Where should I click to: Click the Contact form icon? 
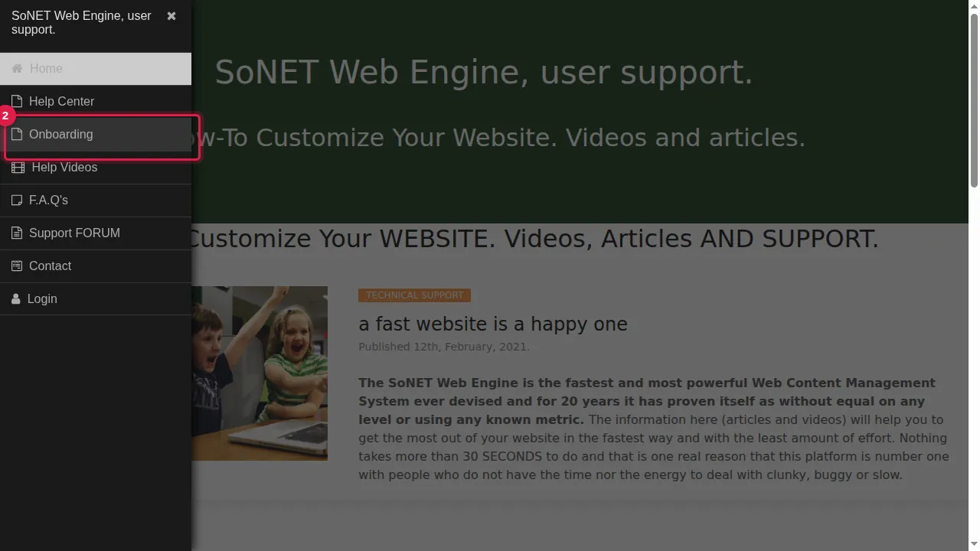click(x=17, y=266)
